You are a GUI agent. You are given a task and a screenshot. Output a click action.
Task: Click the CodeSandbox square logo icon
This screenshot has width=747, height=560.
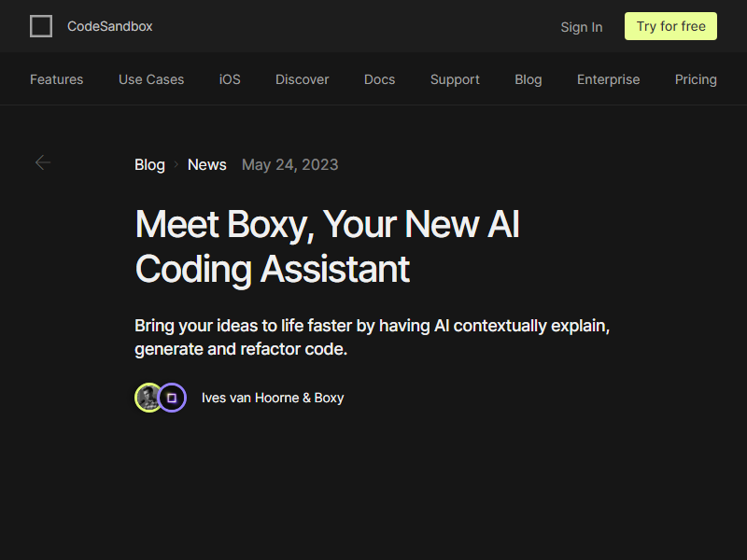(41, 26)
